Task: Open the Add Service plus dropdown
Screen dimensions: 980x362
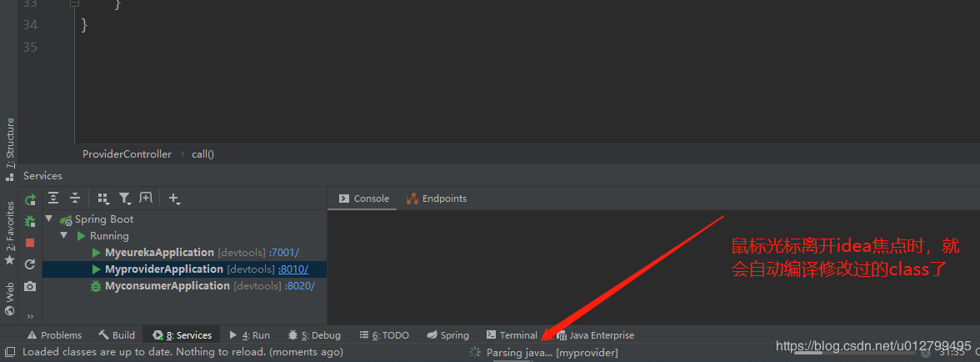Action: pos(174,199)
